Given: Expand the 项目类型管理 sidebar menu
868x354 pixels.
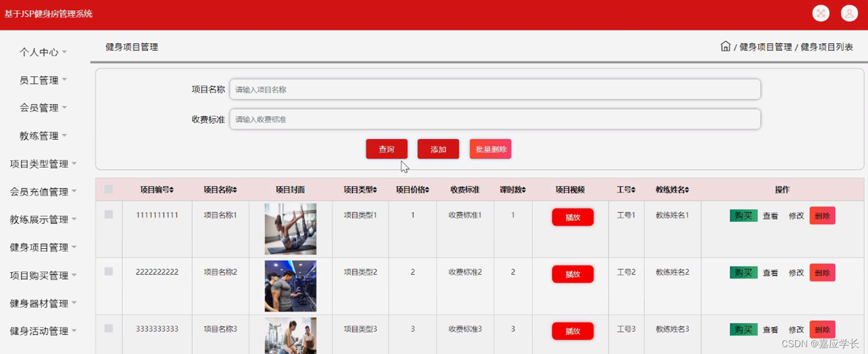Looking at the screenshot, I should (x=43, y=164).
